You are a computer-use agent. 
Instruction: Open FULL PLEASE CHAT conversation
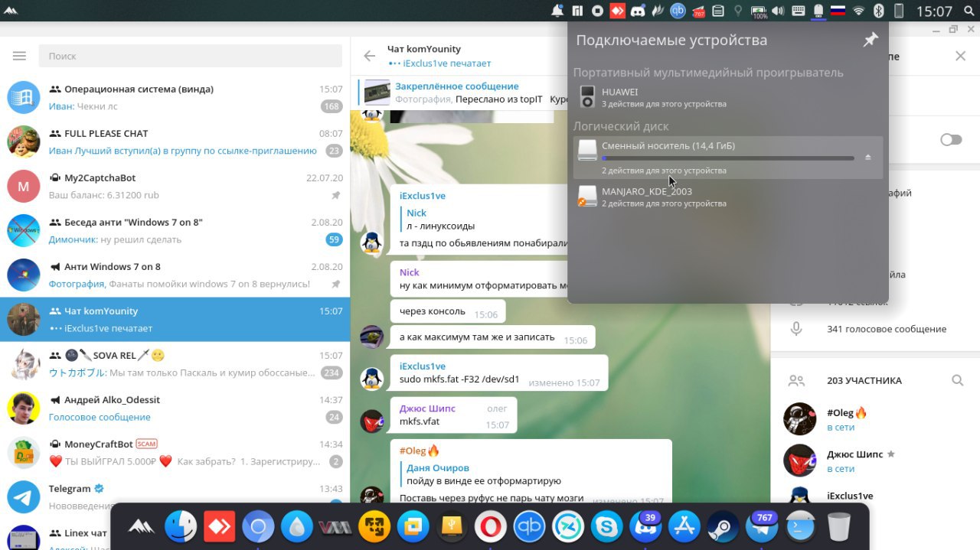175,142
